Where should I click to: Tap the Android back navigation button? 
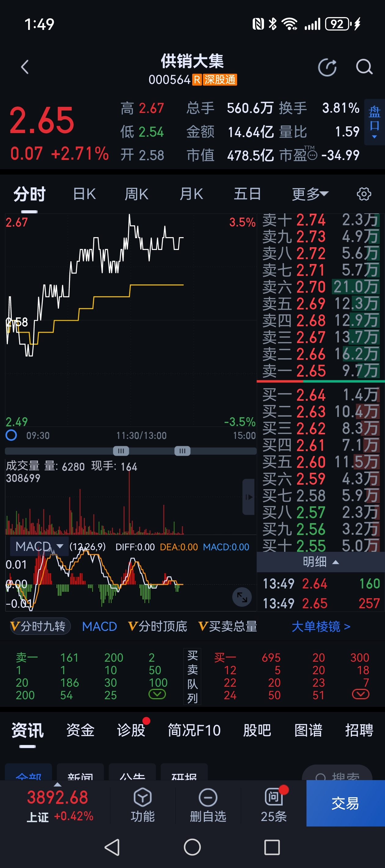(x=112, y=847)
